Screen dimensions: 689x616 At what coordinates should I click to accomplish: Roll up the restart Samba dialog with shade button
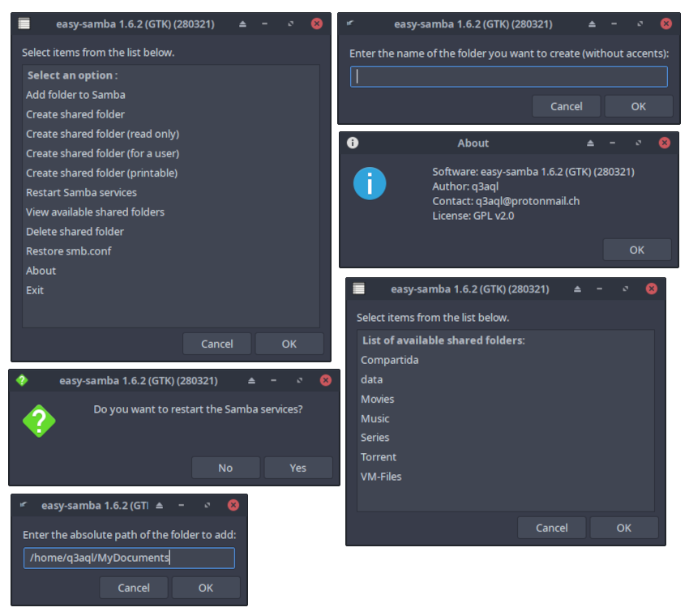coord(251,380)
